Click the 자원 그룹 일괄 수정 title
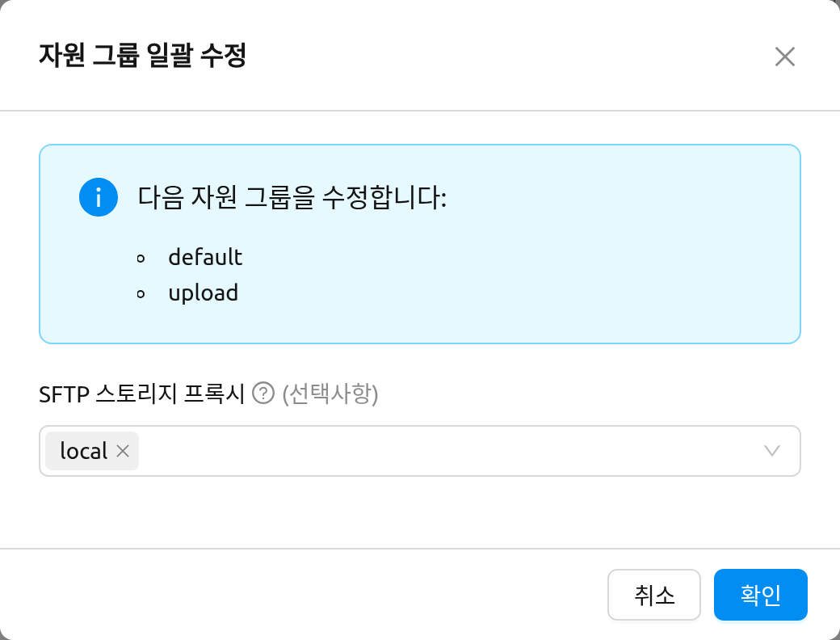 tap(142, 55)
